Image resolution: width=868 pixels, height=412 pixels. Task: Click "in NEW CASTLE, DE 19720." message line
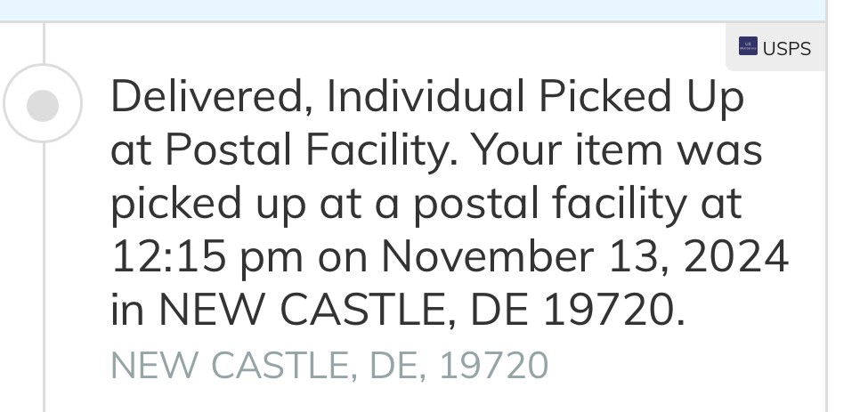399,310
